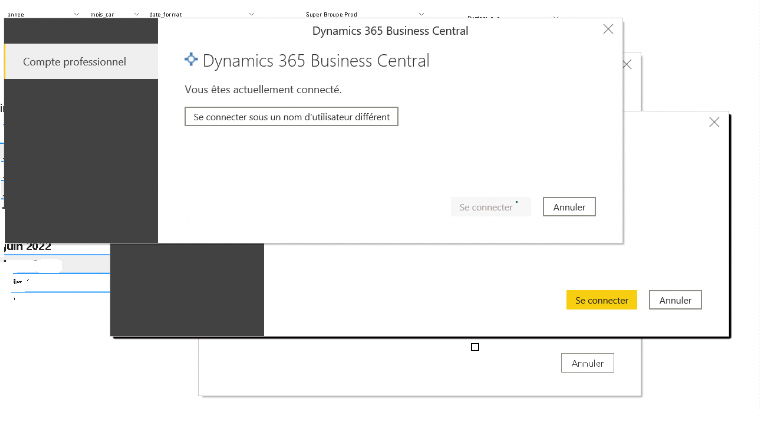Close the rearmost dialog window
Viewport: 760px width, 426px height.
[x=627, y=64]
